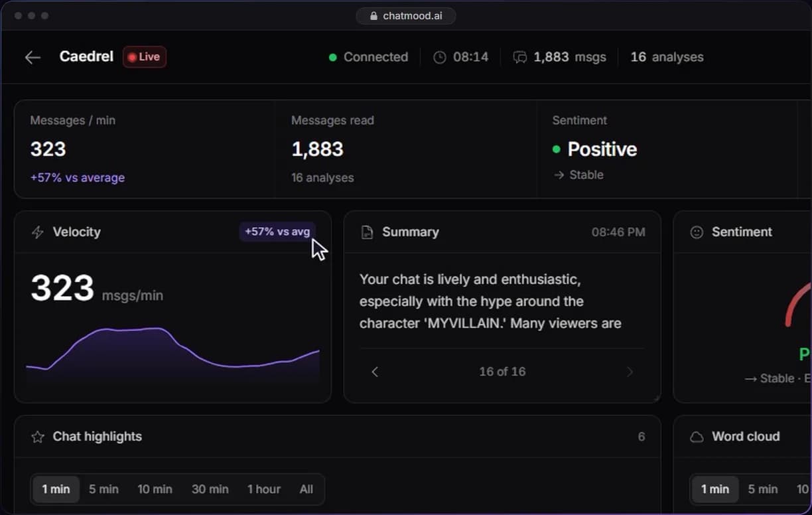
Task: Go to previous summary with left chevron
Action: pyautogui.click(x=375, y=372)
